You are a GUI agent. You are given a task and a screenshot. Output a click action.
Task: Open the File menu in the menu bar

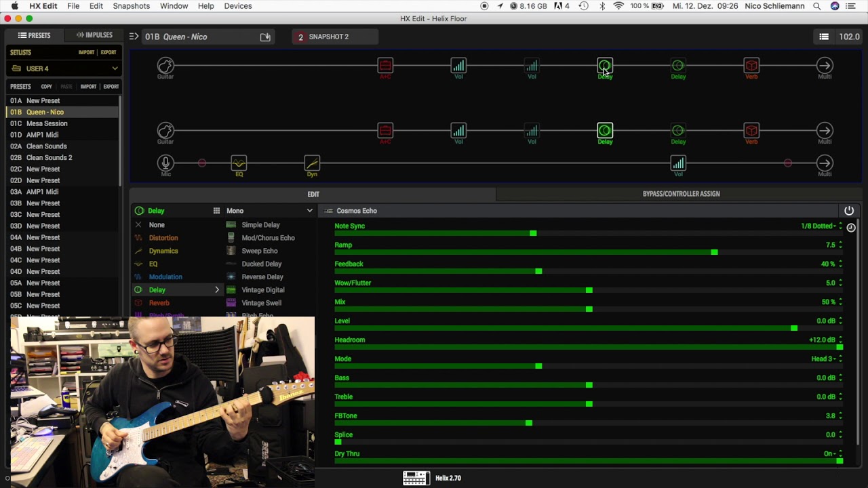(x=73, y=6)
